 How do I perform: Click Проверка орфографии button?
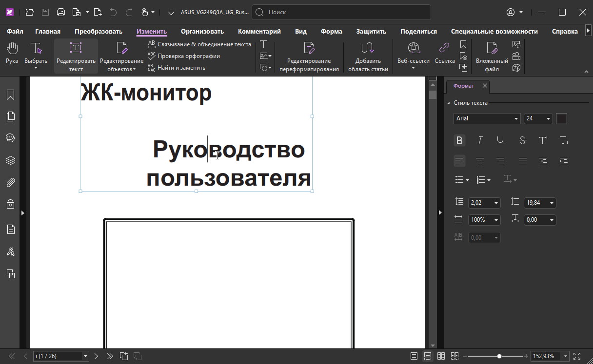(x=184, y=56)
